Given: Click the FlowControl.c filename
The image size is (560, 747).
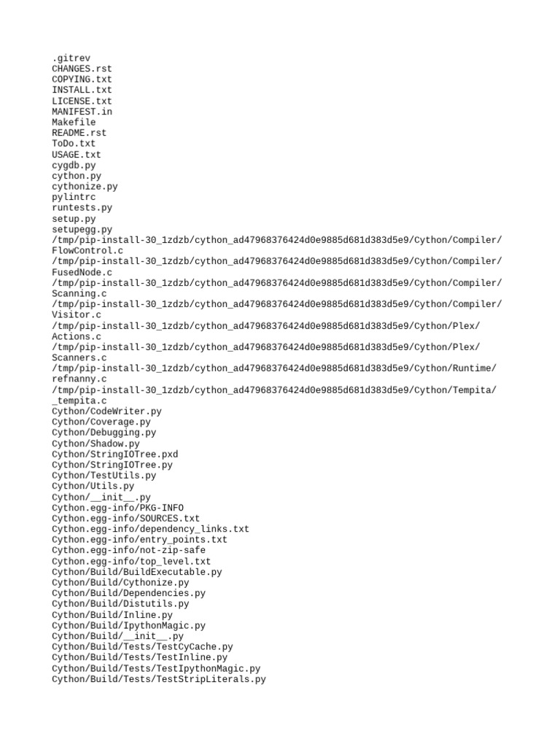Looking at the screenshot, I should point(87,251).
